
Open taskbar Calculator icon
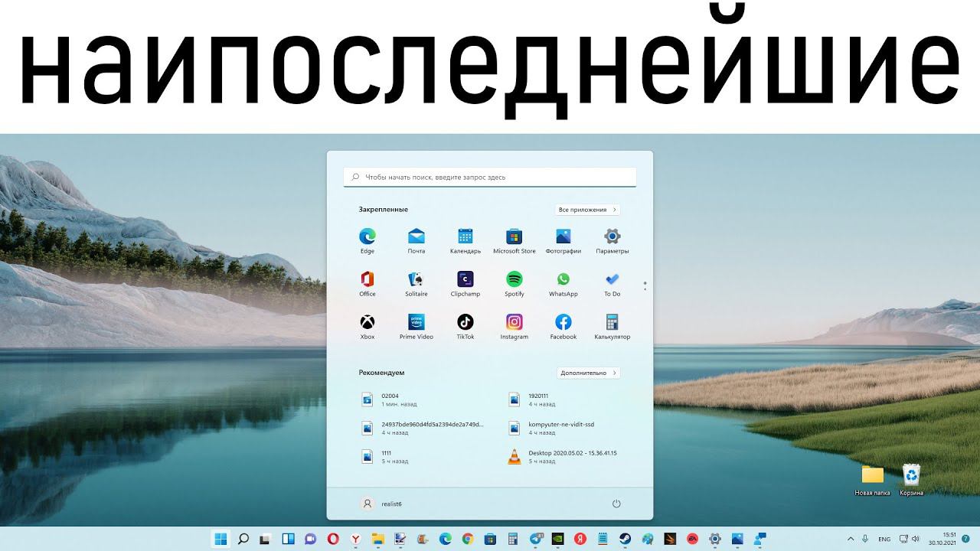[512, 539]
